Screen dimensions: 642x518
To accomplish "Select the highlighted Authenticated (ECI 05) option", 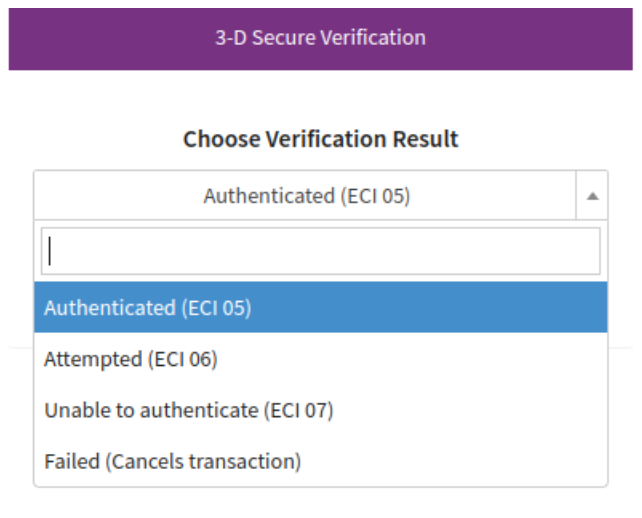I will click(320, 307).
